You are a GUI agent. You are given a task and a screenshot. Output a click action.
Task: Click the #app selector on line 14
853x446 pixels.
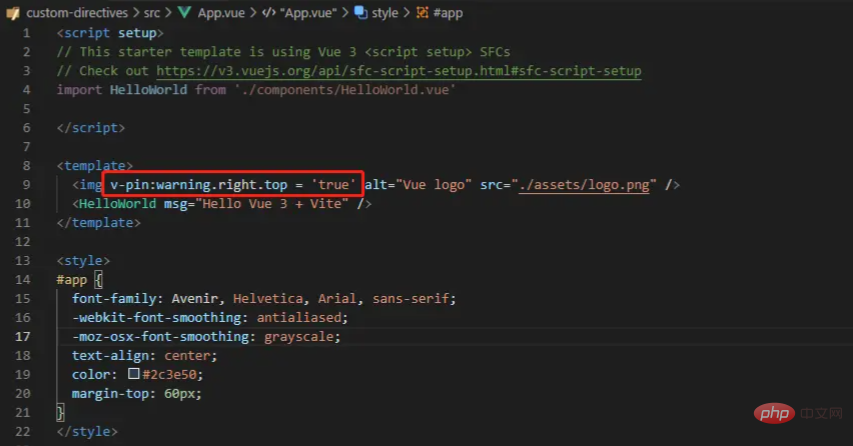[72, 280]
